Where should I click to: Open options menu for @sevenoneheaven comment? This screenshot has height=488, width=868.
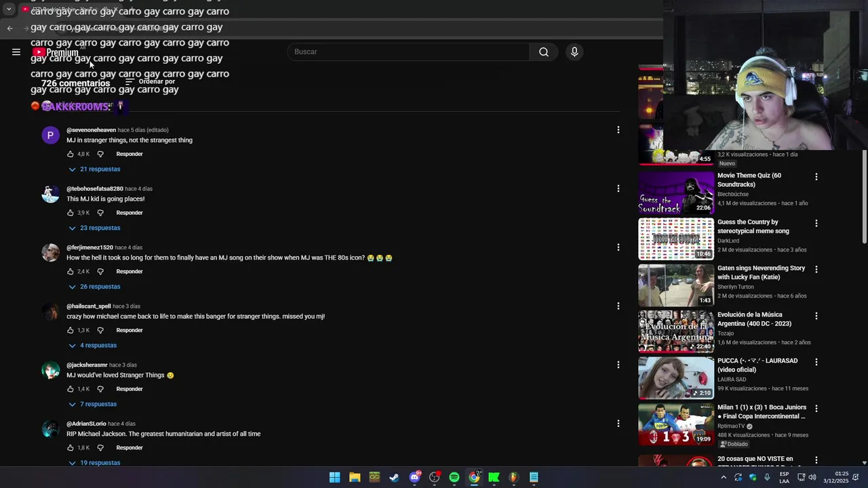pyautogui.click(x=618, y=129)
